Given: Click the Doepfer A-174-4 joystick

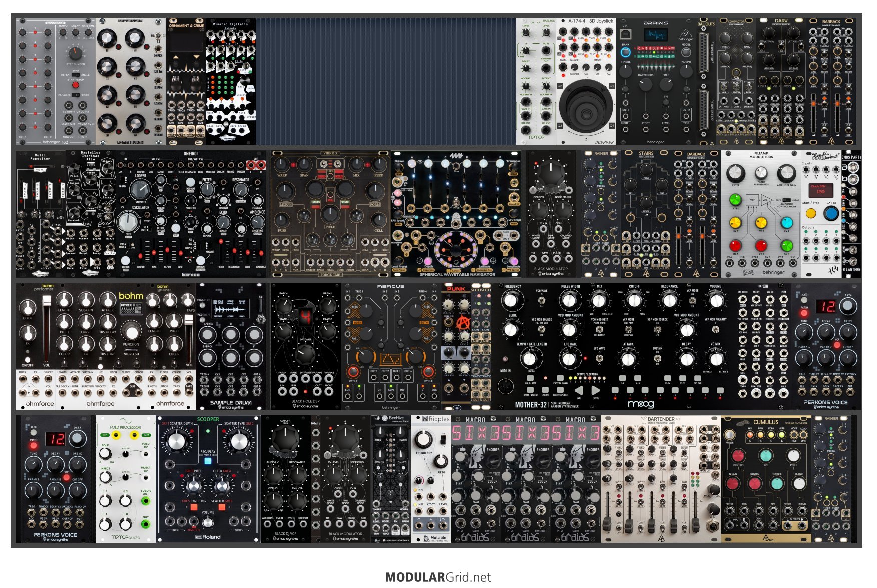Looking at the screenshot, I should (x=586, y=106).
